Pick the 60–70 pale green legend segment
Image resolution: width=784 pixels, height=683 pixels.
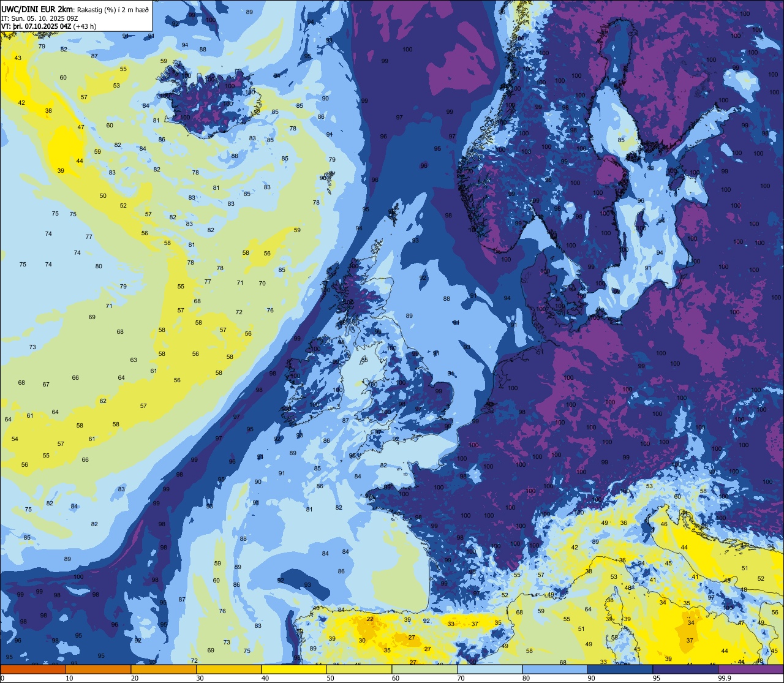point(424,670)
